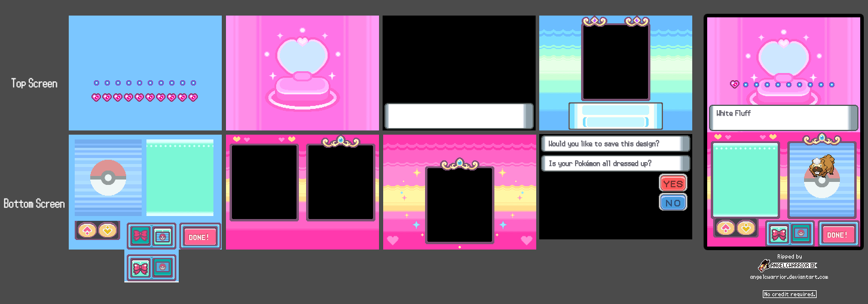Click the blue NO button
The width and height of the screenshot is (868, 304).
pyautogui.click(x=673, y=202)
